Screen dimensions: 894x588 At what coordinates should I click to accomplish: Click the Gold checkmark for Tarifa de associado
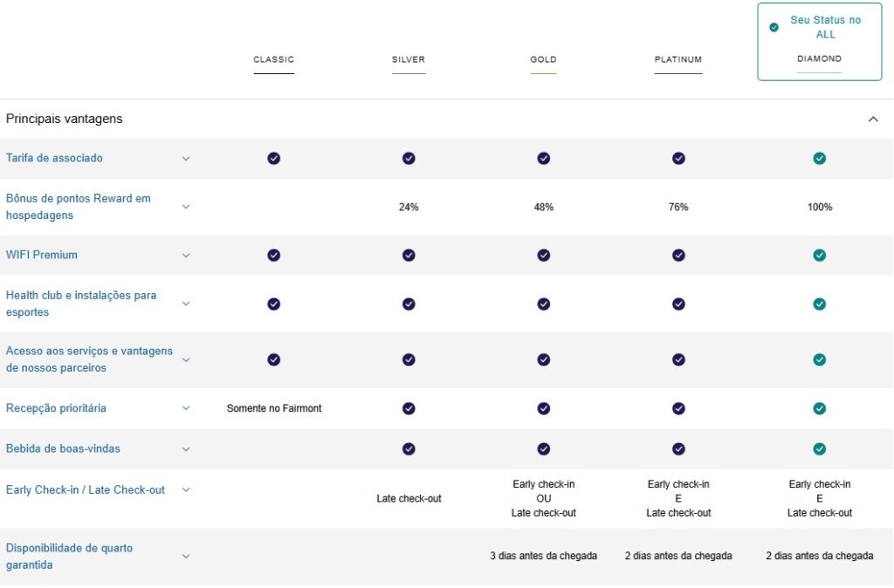(x=544, y=158)
